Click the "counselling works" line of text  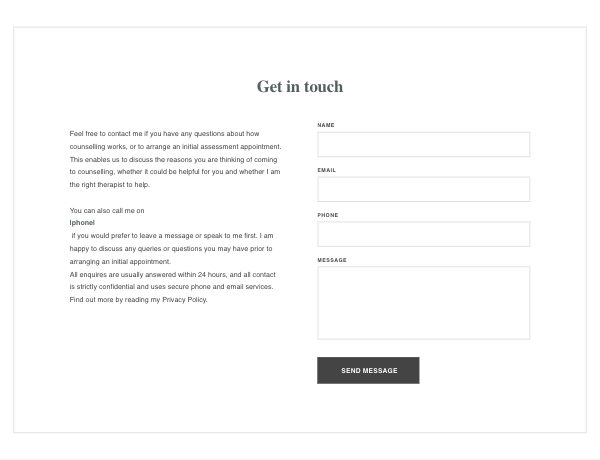pyautogui.click(x=175, y=147)
